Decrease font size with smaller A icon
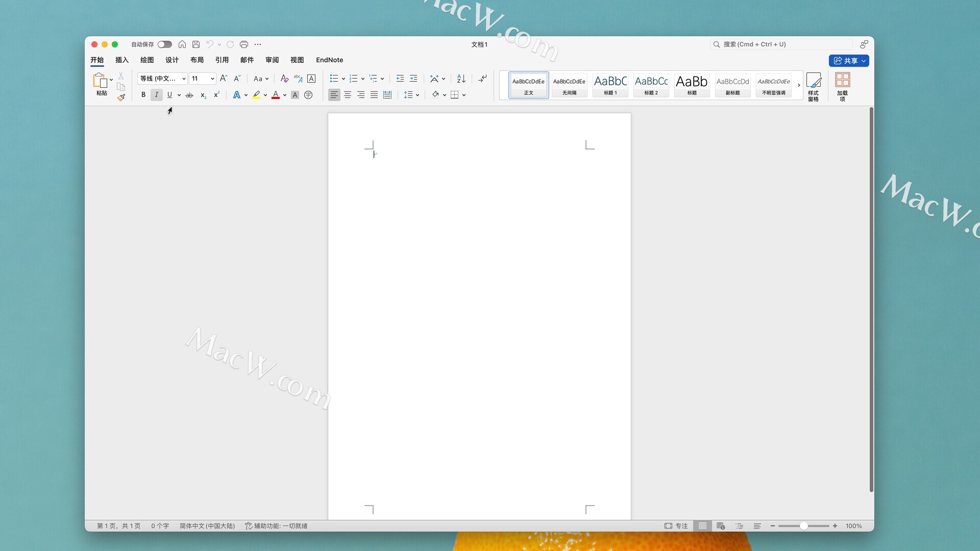This screenshot has width=980, height=551. point(237,79)
